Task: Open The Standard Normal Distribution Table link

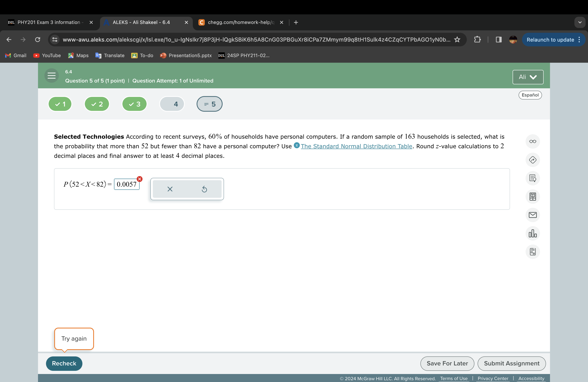Action: tap(356, 146)
